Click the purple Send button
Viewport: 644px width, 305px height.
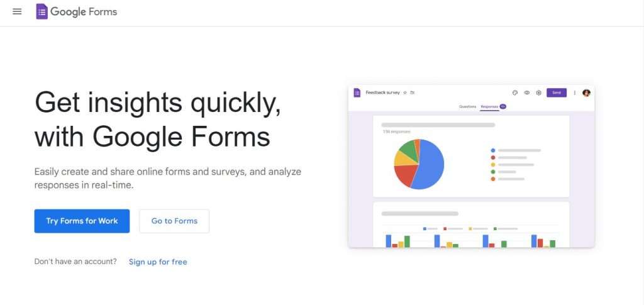tap(557, 93)
